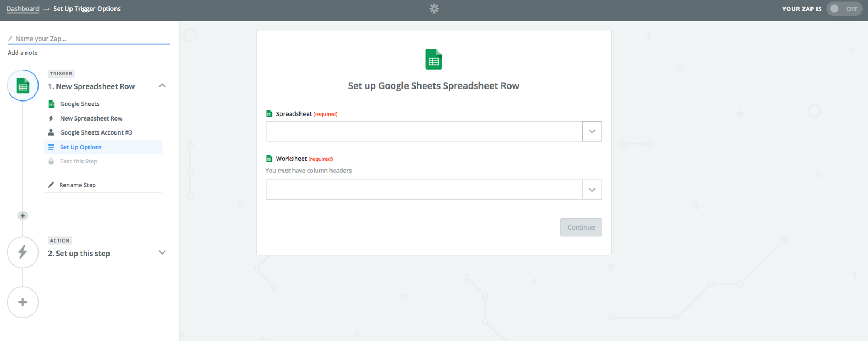
Task: Click the action step lightning bolt circle
Action: point(23,252)
